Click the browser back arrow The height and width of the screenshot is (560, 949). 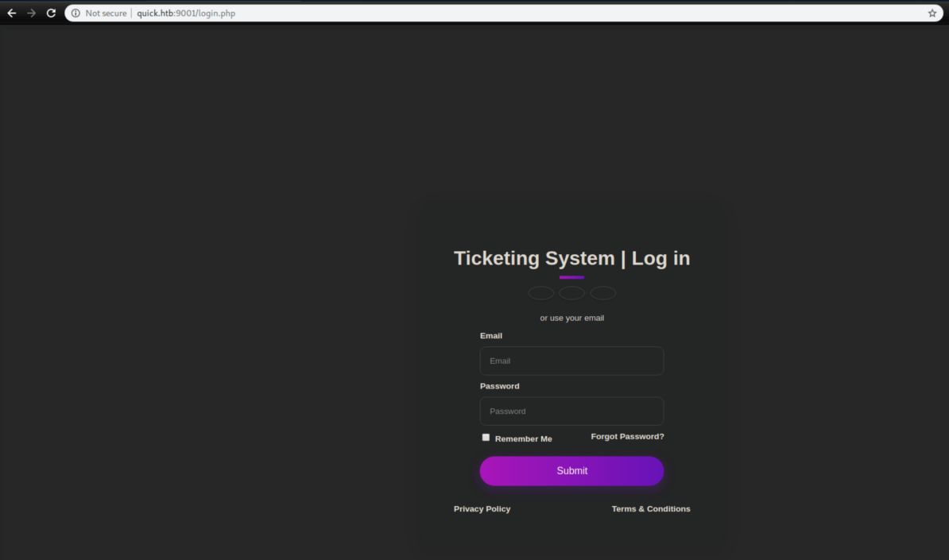11,14
